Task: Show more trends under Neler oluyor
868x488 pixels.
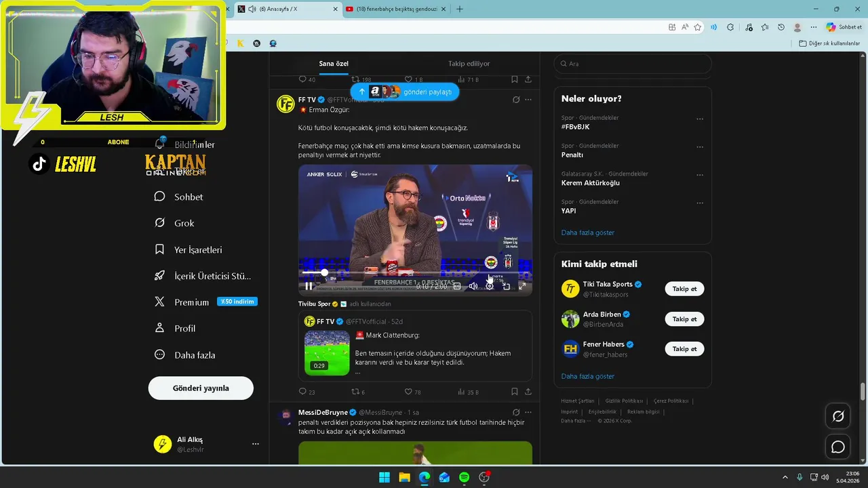Action: (x=588, y=232)
